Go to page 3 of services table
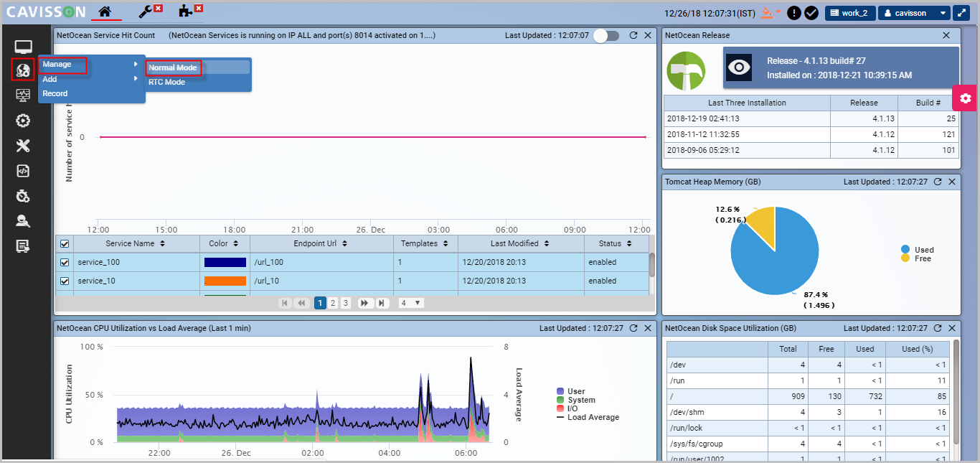Image resolution: width=980 pixels, height=463 pixels. click(x=346, y=303)
